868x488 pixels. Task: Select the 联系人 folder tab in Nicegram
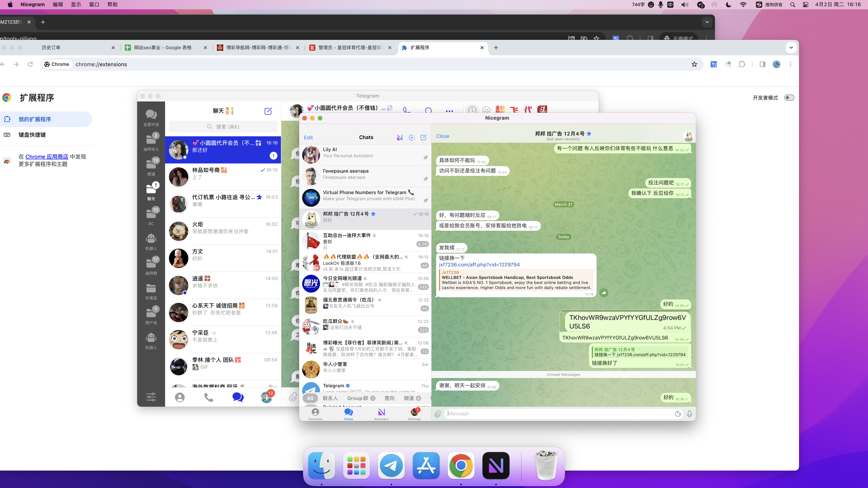[x=330, y=398]
